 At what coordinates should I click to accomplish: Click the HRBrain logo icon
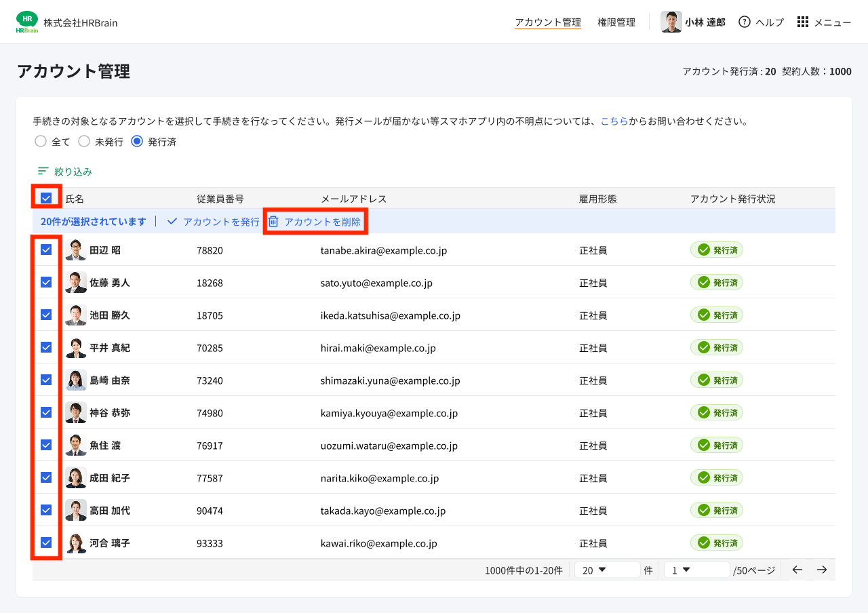[x=26, y=21]
